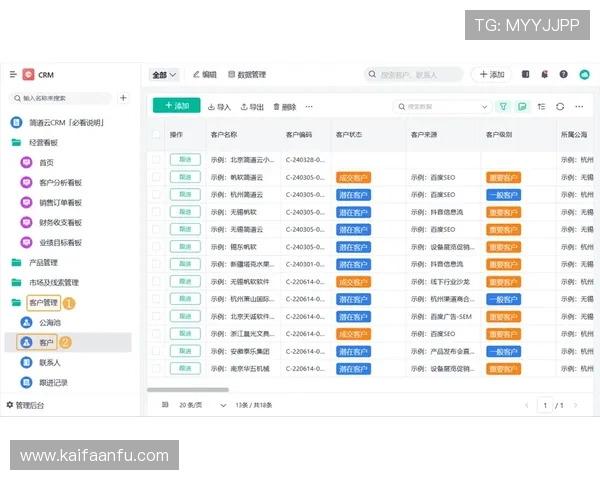
Task: Expand search data field dropdown arrow
Action: coord(484,107)
